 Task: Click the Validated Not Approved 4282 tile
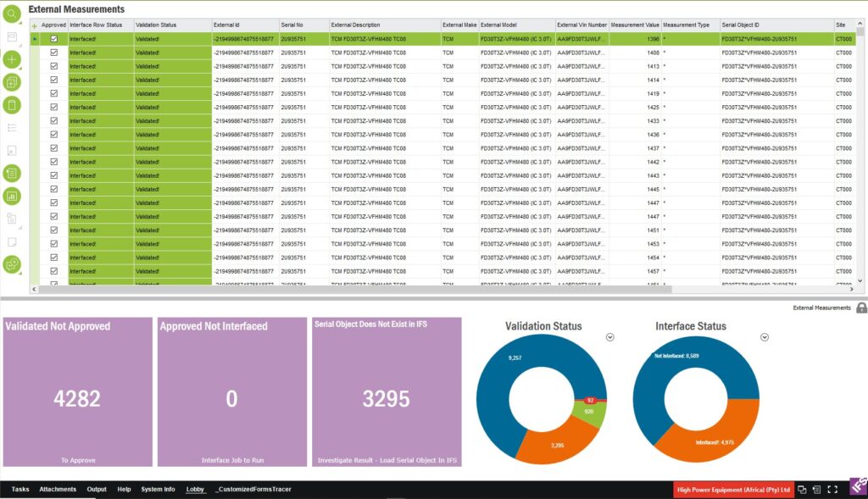[77, 392]
